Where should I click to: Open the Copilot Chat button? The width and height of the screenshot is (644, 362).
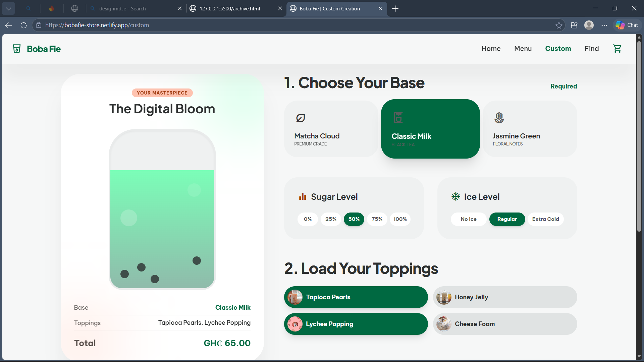tap(627, 25)
